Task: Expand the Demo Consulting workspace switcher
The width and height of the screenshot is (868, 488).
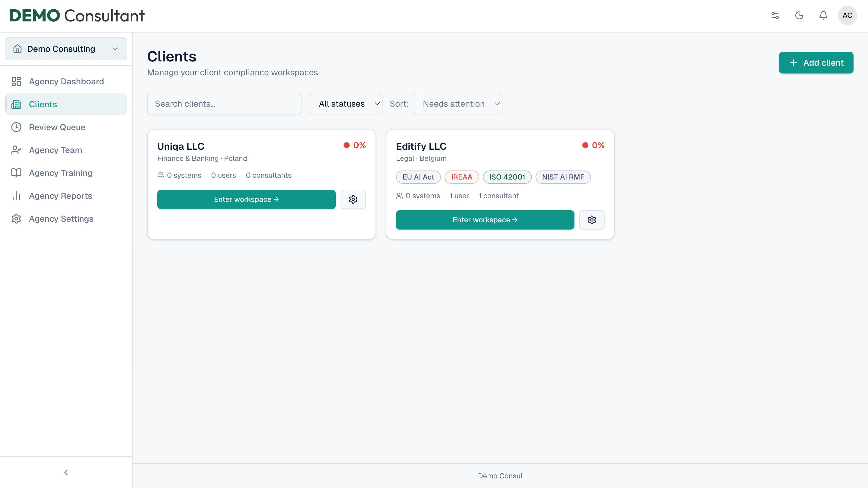Action: tap(66, 49)
